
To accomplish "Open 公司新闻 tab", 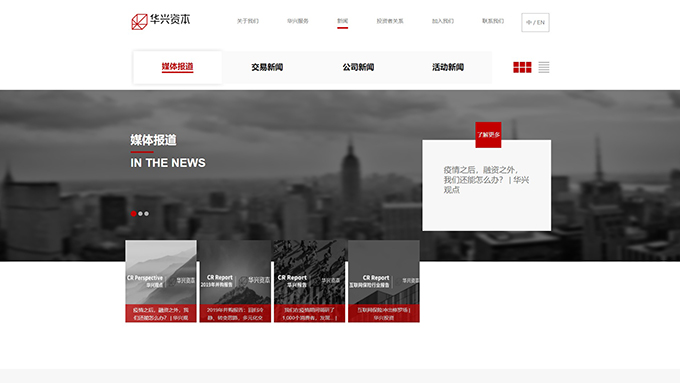I will click(x=358, y=67).
